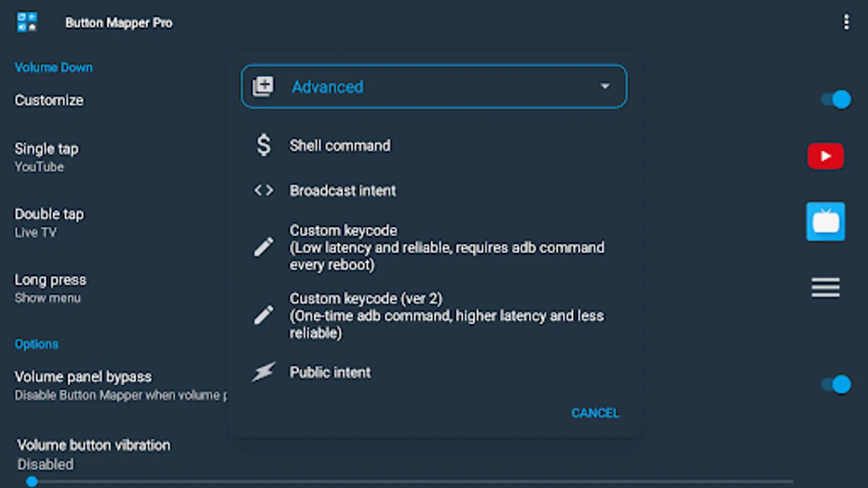Click the CANCEL button

[x=595, y=413]
